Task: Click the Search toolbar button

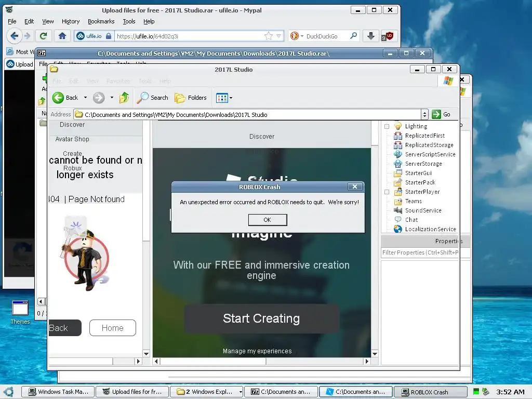Action: click(152, 98)
